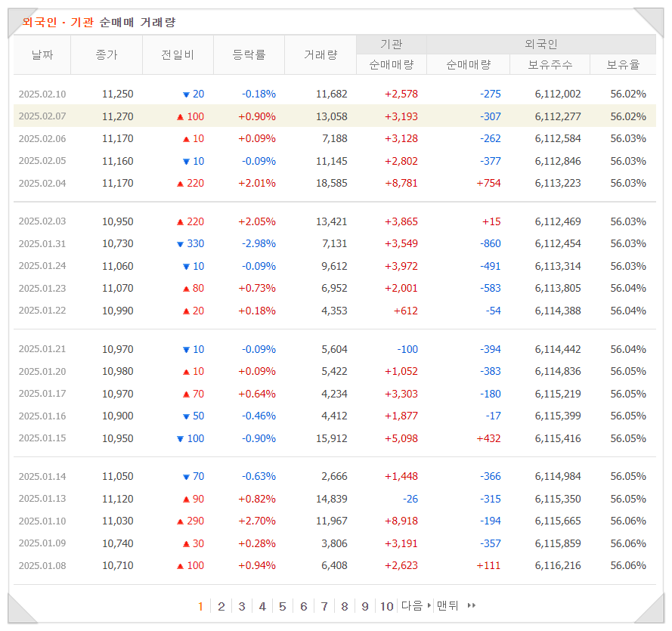Click foreign net value +111
This screenshot has height=631, width=672.
488,565
